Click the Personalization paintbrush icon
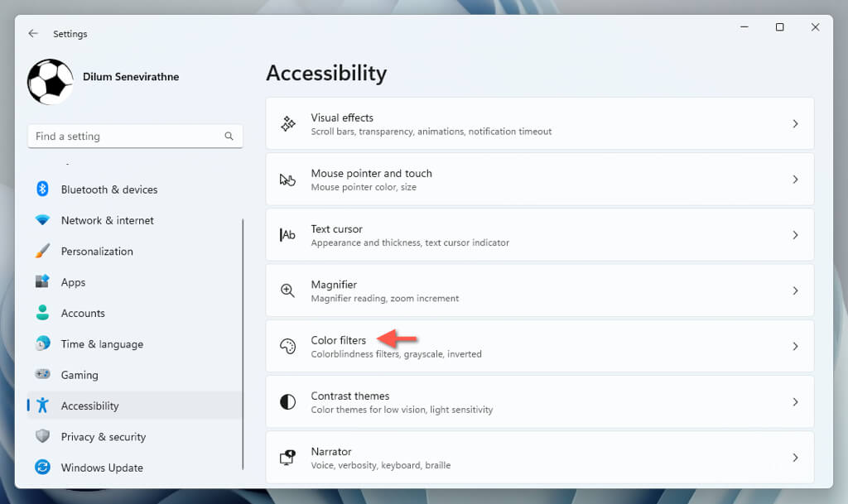848x504 pixels. point(43,251)
